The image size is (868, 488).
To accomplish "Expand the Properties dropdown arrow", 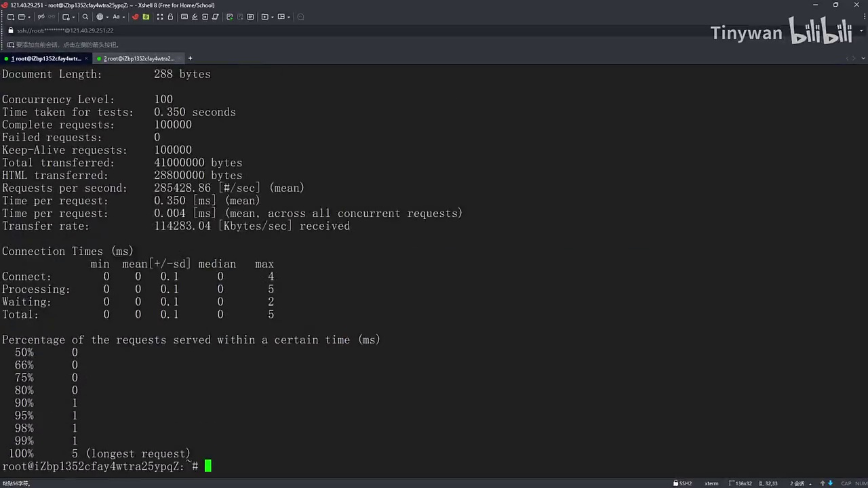I will [73, 17].
